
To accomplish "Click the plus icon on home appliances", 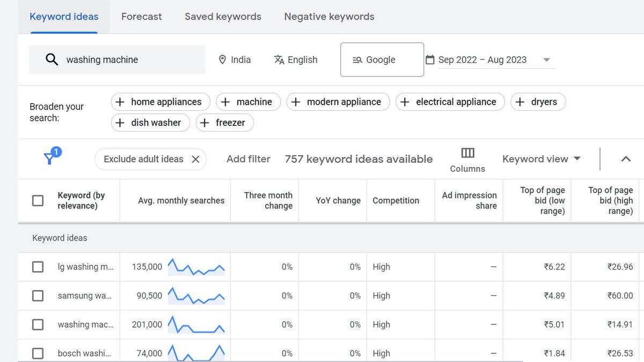I will pos(121,102).
